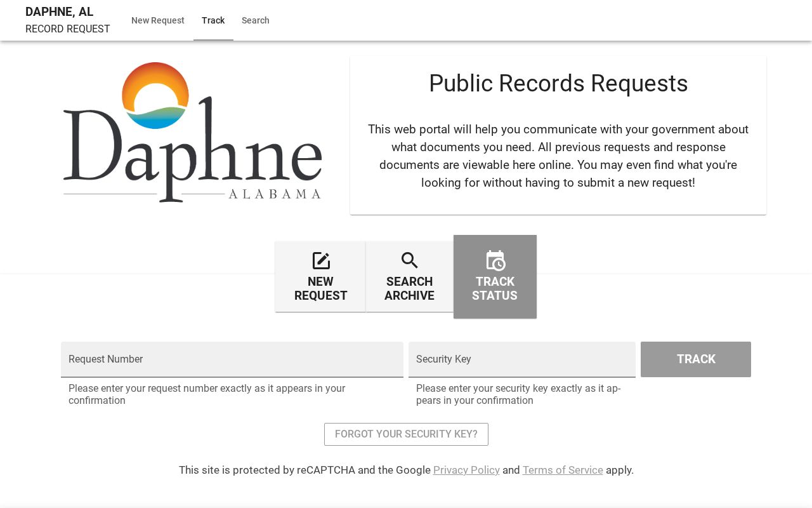This screenshot has width=812, height=508.
Task: Focus the Security Key input field
Action: tap(522, 359)
